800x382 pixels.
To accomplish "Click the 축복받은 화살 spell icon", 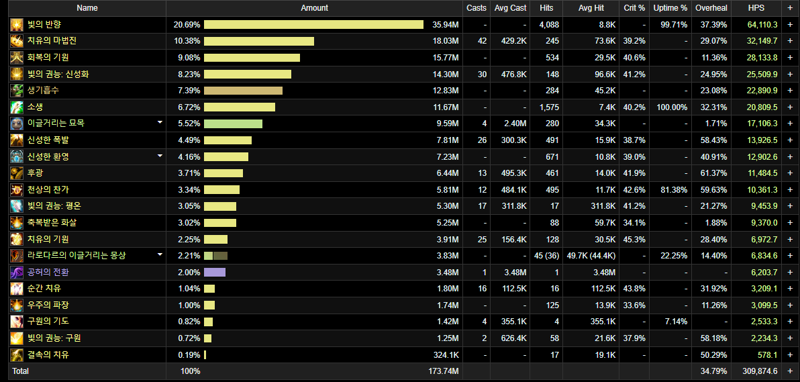I will pyautogui.click(x=17, y=223).
